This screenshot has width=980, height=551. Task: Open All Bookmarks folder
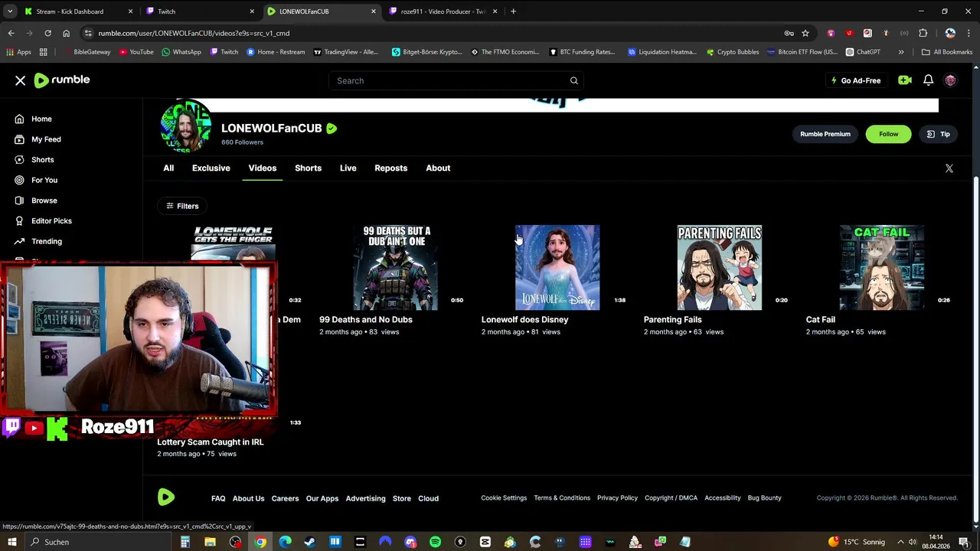(947, 52)
